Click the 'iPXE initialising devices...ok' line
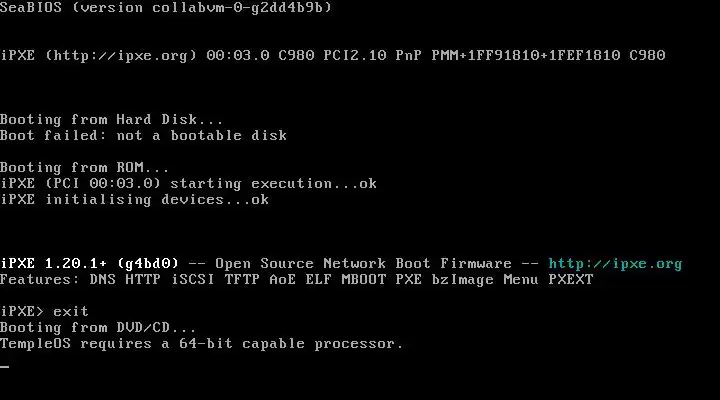The height and width of the screenshot is (400, 720). click(134, 200)
